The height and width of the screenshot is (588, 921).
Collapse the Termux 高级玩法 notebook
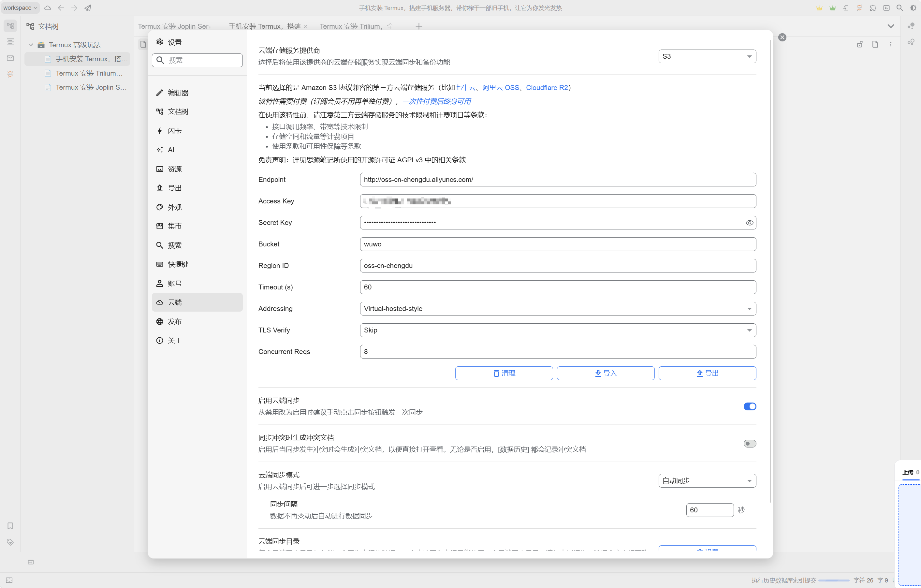tap(31, 44)
